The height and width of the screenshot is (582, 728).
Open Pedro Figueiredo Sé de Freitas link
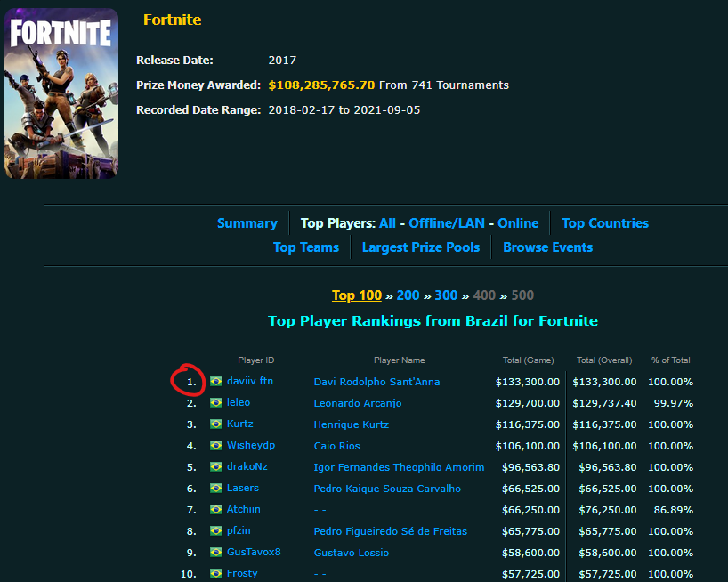[x=391, y=531]
